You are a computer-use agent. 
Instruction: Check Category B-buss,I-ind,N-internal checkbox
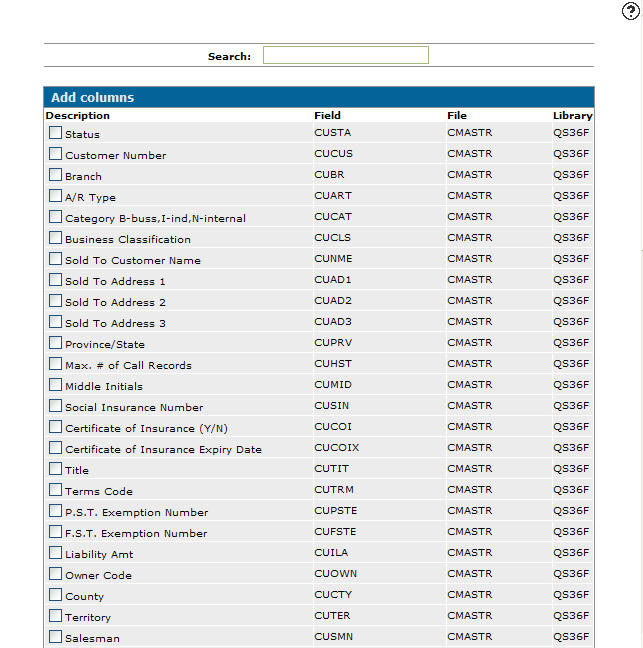click(x=55, y=217)
